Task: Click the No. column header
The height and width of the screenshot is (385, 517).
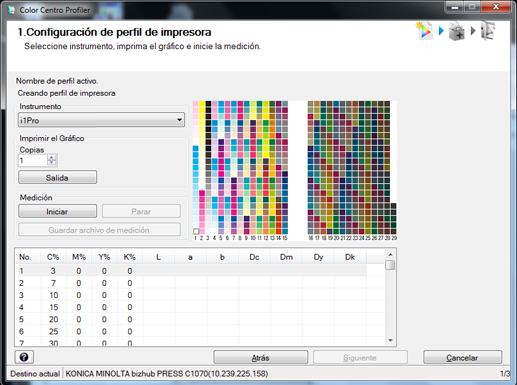Action: click(28, 257)
